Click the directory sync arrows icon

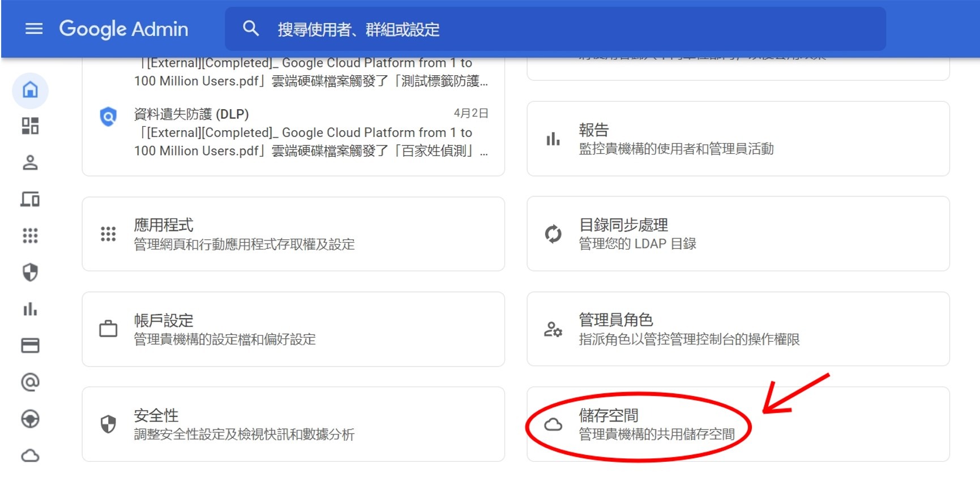tap(553, 234)
